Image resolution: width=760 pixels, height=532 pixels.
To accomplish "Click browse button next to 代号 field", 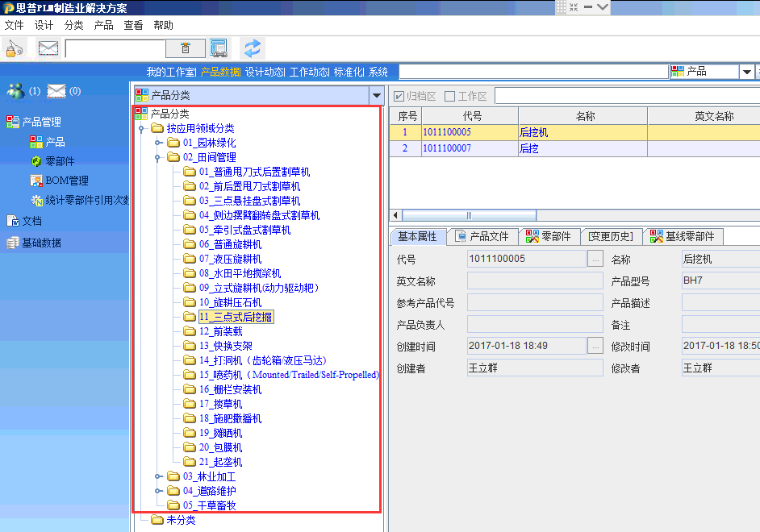I will [x=595, y=259].
